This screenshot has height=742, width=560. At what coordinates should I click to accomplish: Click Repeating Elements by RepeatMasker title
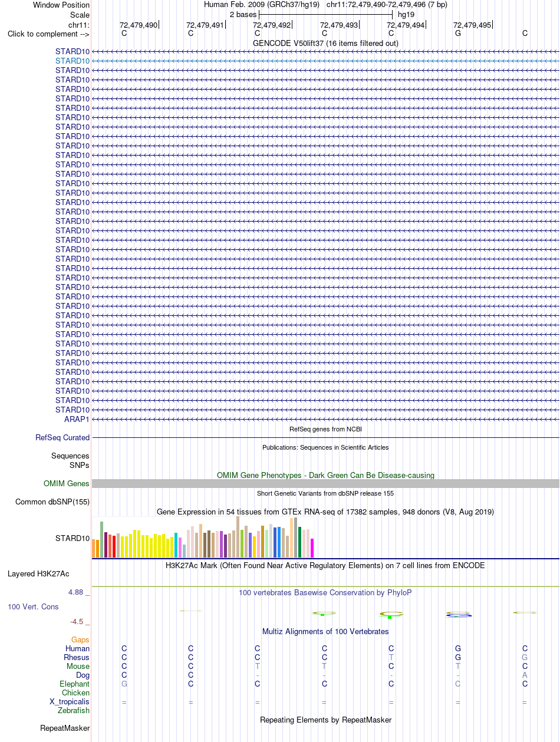(x=325, y=720)
